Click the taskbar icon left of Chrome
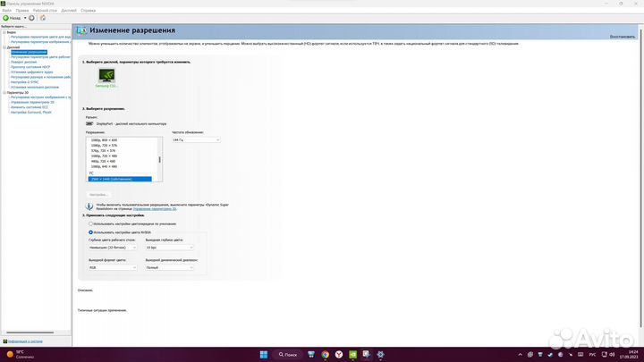Image resolution: width=644 pixels, height=362 pixels. pos(311,355)
